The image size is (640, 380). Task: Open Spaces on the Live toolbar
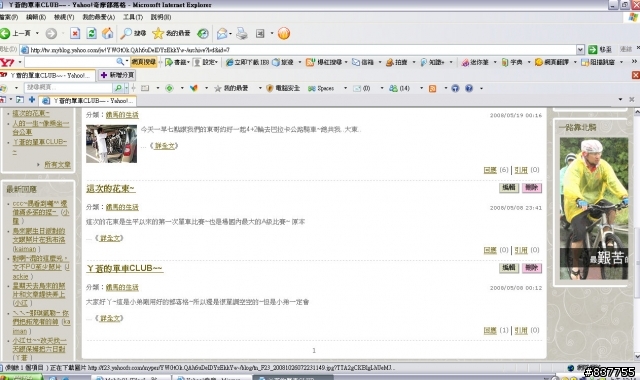(x=321, y=88)
